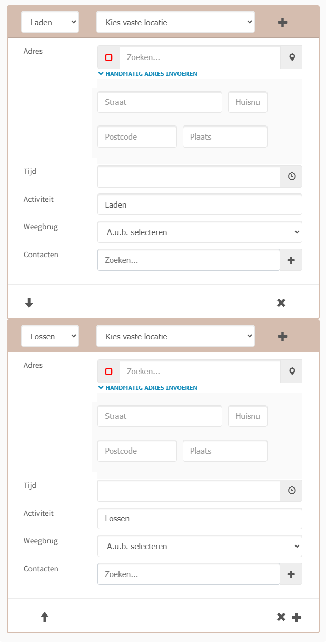The image size is (326, 644).
Task: Add contact with plus in Laden Contacten
Action: click(291, 260)
